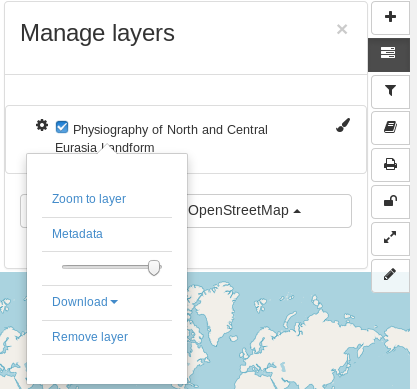Screen dimensions: 417x389
Task: Open the layers manager stack icon
Action: point(389,53)
